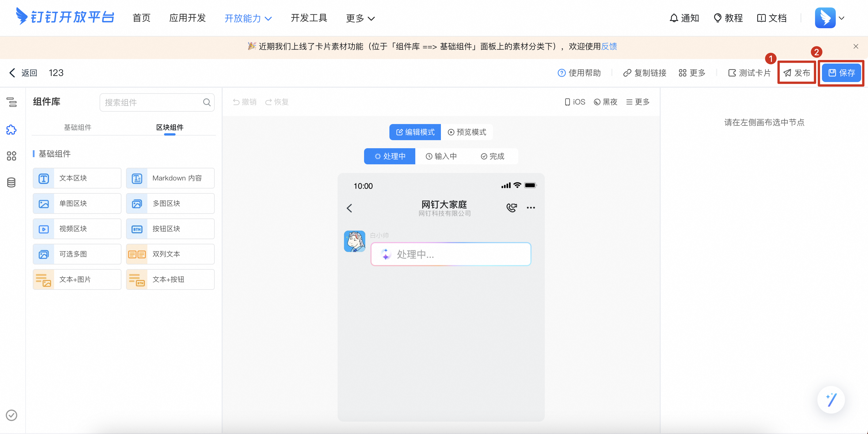
Task: Open the data source database icon
Action: click(x=12, y=183)
